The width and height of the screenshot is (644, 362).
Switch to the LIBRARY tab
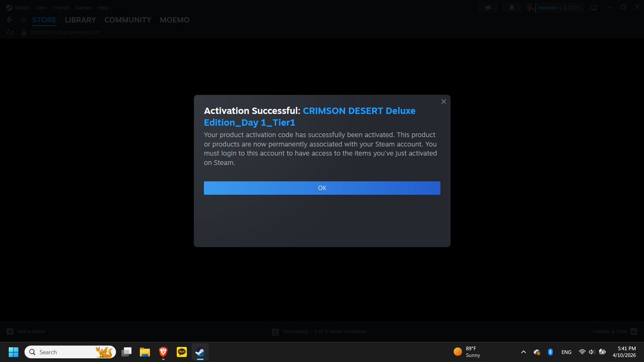point(80,20)
